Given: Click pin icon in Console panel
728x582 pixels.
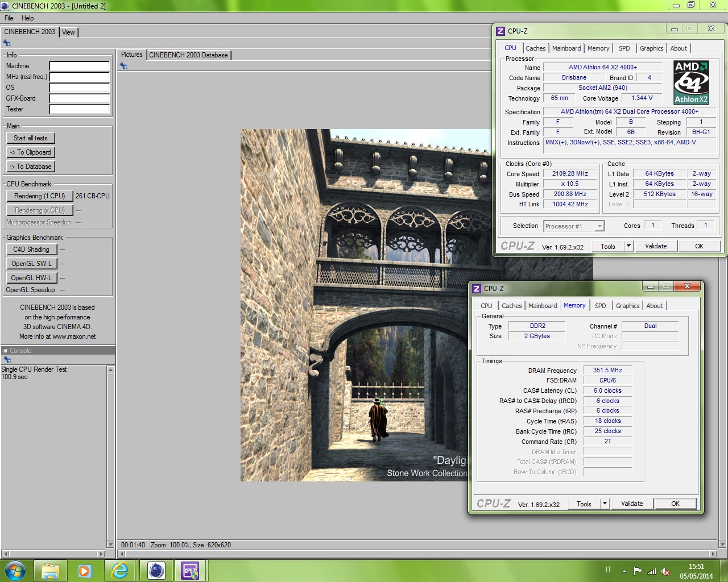Looking at the screenshot, I should tap(7, 360).
